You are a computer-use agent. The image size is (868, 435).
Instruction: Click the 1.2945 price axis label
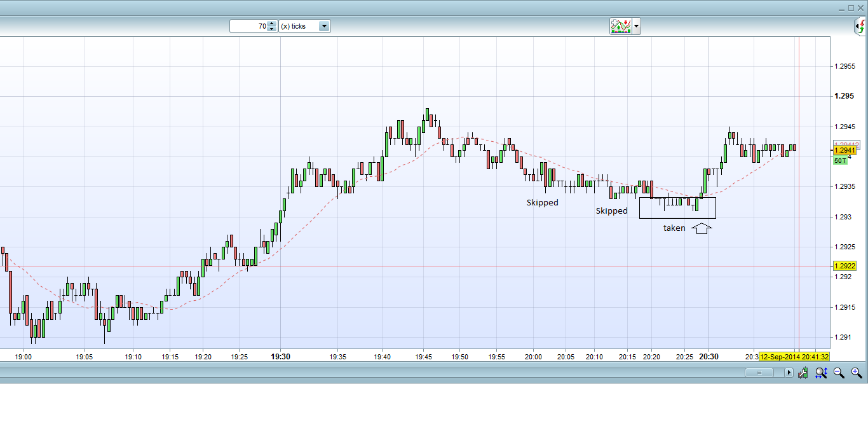pyautogui.click(x=845, y=127)
